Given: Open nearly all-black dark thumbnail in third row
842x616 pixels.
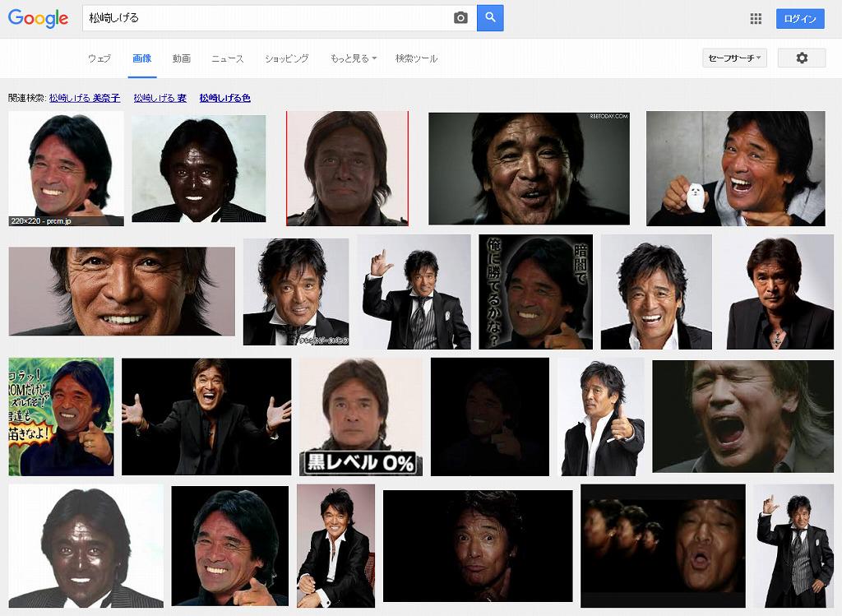Looking at the screenshot, I should [x=490, y=417].
